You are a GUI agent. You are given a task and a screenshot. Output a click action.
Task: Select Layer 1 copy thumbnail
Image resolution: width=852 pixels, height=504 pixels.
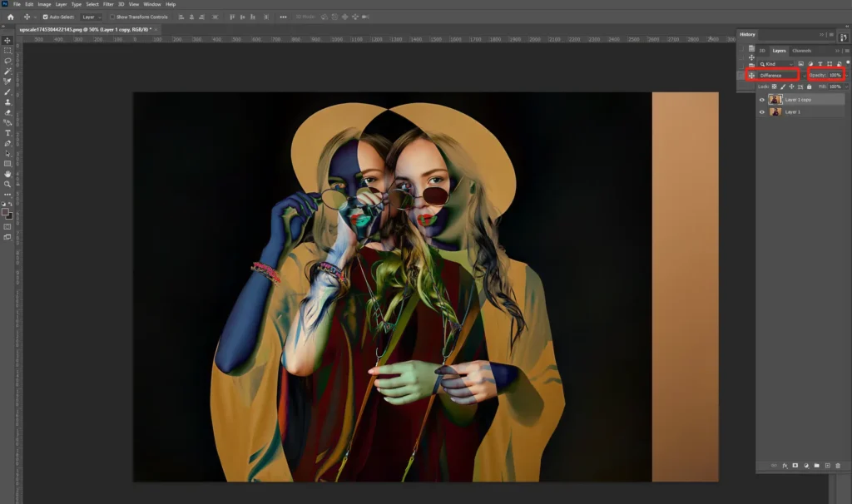tap(775, 100)
